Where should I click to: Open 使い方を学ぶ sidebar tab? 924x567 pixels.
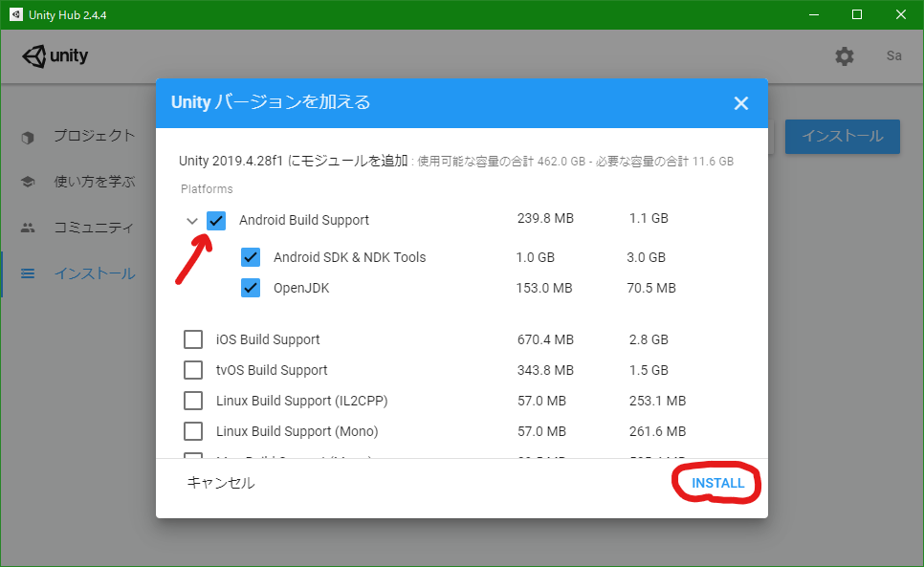pyautogui.click(x=95, y=182)
